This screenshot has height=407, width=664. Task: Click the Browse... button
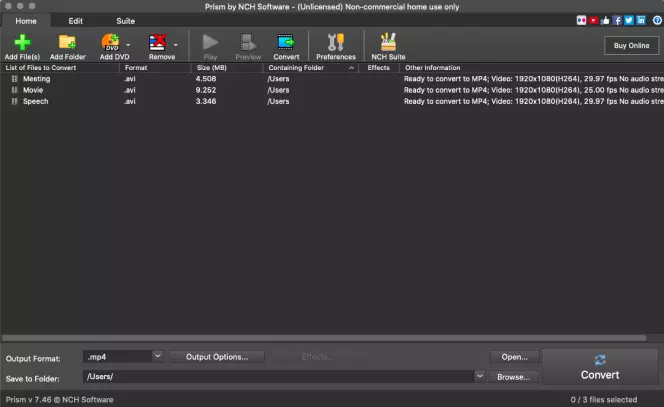(x=513, y=377)
